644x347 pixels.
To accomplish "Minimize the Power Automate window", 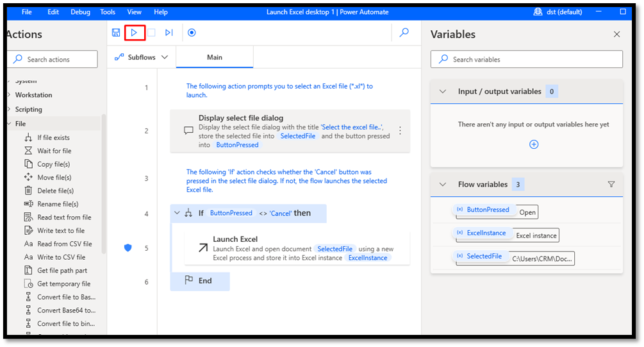I will 599,12.
